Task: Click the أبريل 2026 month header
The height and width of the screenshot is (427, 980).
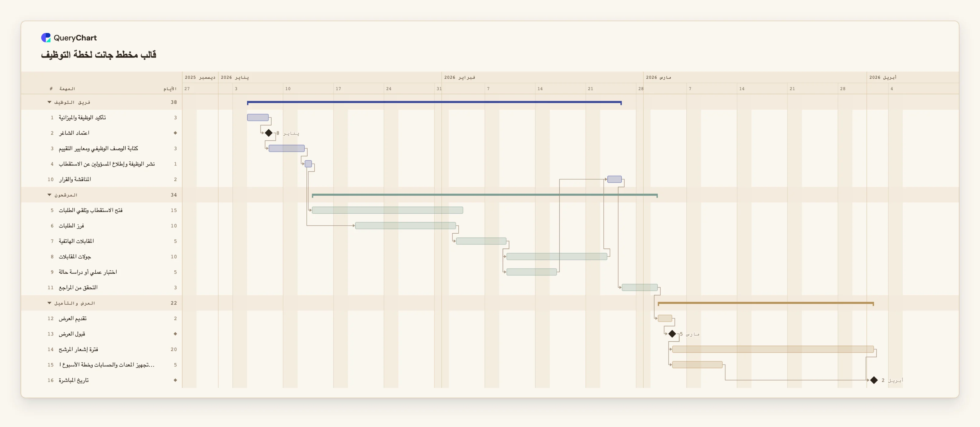Action: [883, 77]
